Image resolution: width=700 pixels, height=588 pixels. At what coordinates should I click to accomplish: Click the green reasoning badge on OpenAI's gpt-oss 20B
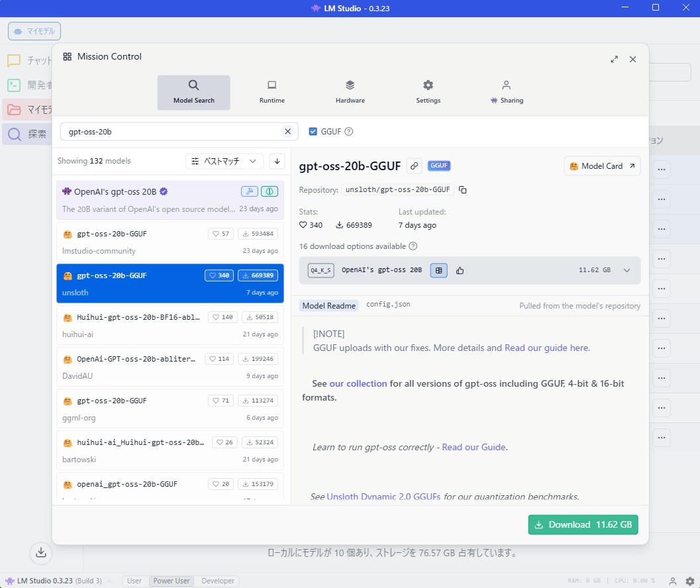[x=269, y=191]
